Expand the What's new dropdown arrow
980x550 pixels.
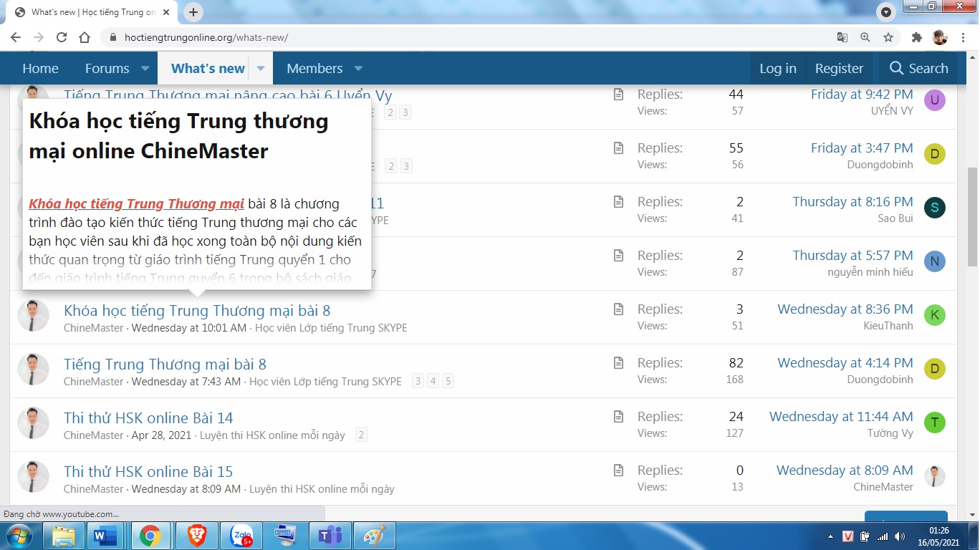261,69
